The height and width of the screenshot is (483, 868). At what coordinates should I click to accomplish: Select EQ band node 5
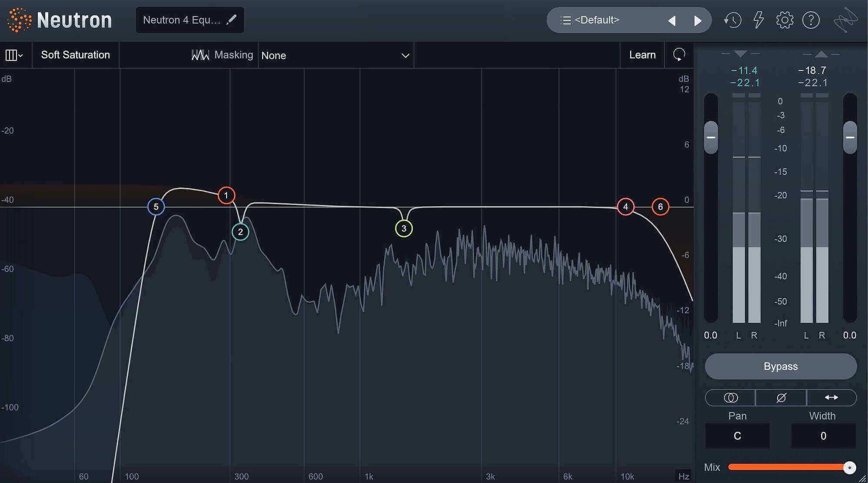tap(156, 207)
